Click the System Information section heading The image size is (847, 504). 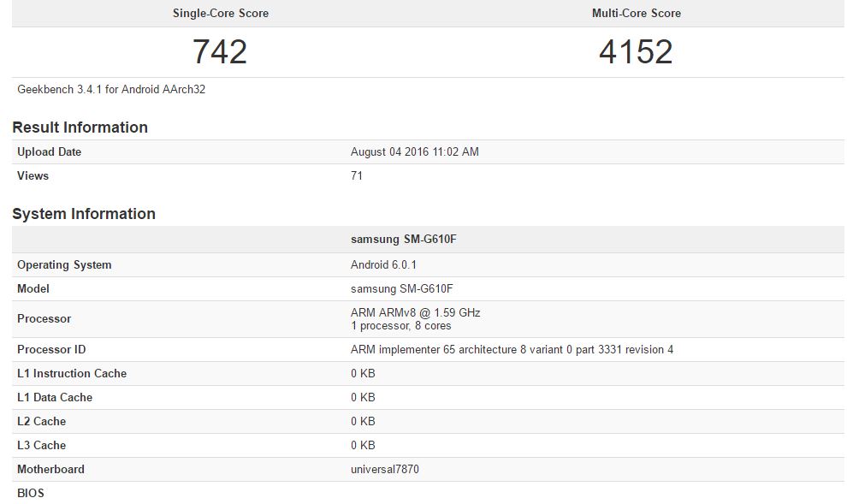coord(84,214)
